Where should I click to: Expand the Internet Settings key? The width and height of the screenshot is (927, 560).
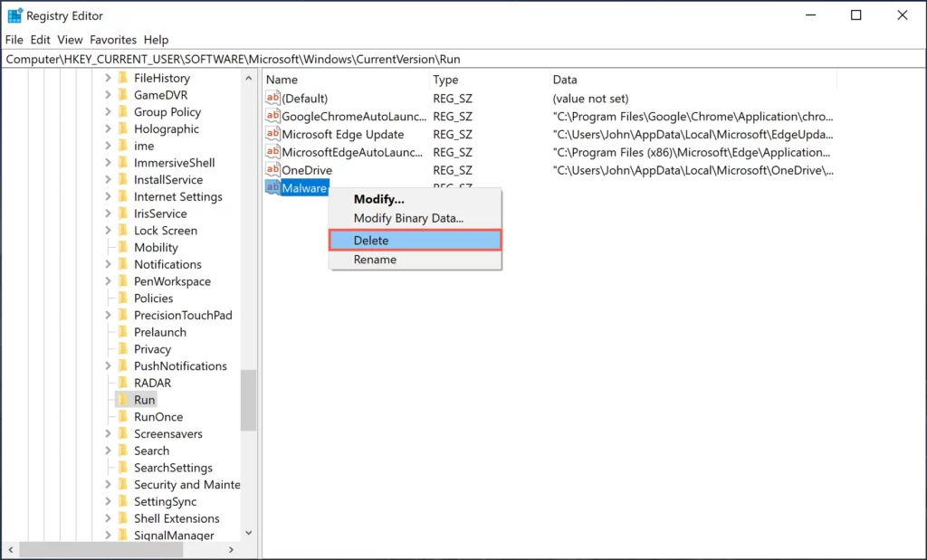point(110,196)
